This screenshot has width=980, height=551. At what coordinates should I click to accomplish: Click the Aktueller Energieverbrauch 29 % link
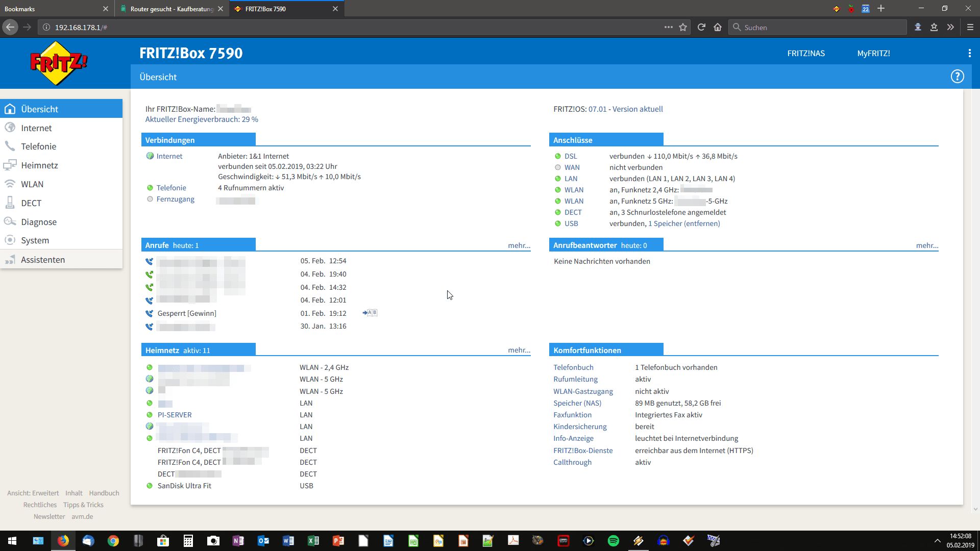coord(202,119)
